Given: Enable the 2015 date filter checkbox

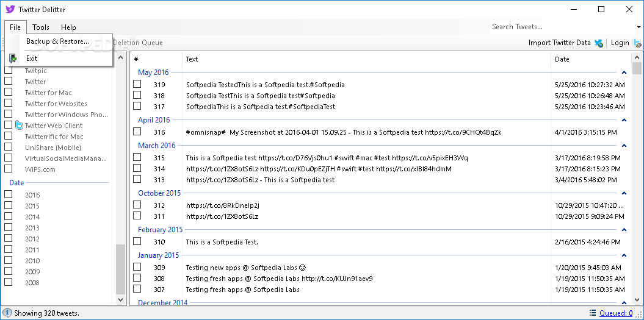Looking at the screenshot, I should [x=8, y=205].
